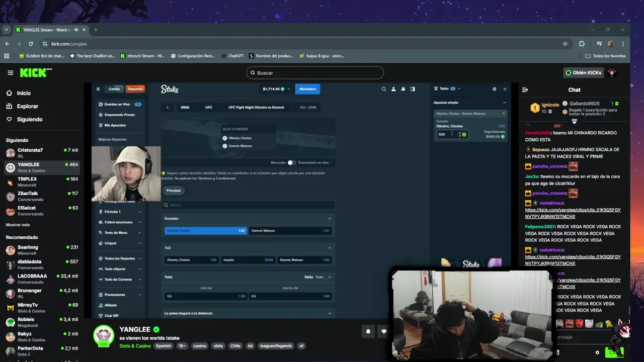644x362 pixels.
Task: Open Chrome three-dot menu
Action: click(x=623, y=44)
